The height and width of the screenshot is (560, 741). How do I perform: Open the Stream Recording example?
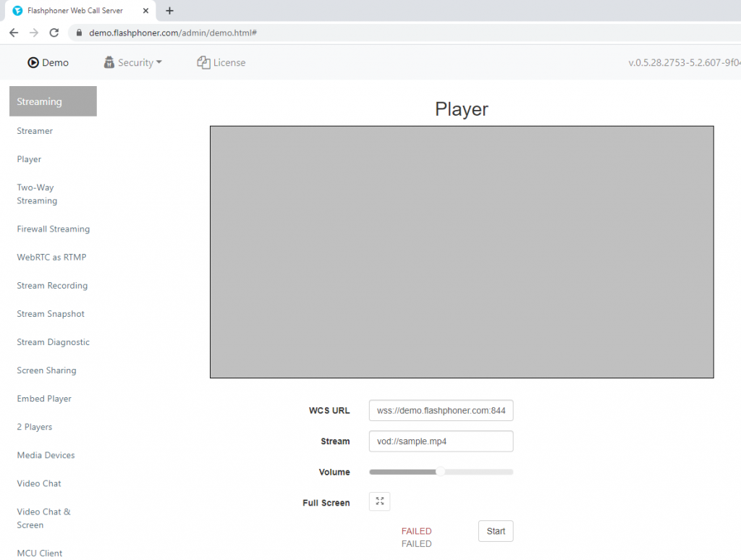click(52, 286)
